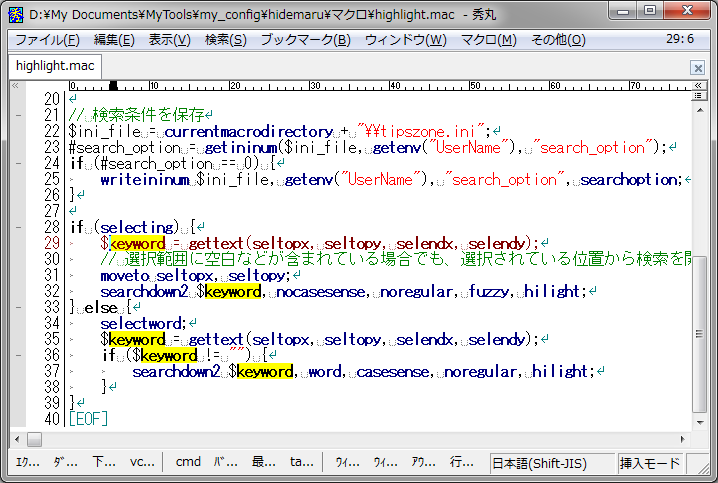718x483 pixels.
Task: Click the 日本語(Shift-JIS) encoding field
Action: (552, 464)
